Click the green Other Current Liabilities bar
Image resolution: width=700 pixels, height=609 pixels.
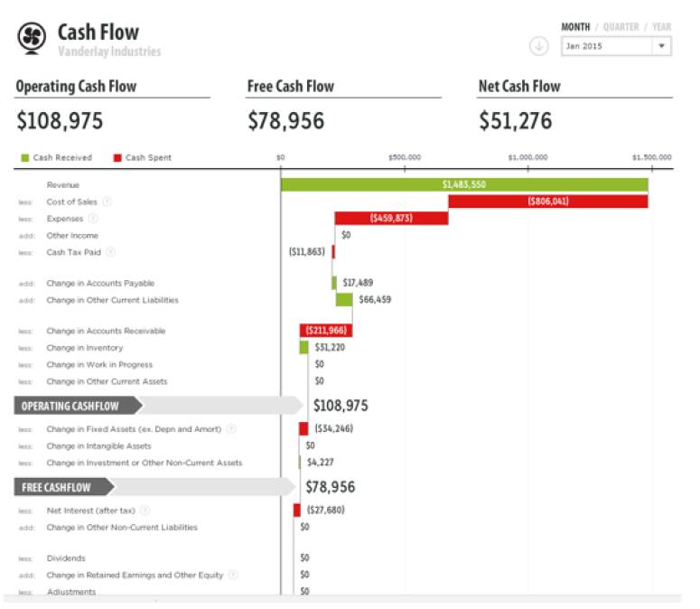(344, 300)
